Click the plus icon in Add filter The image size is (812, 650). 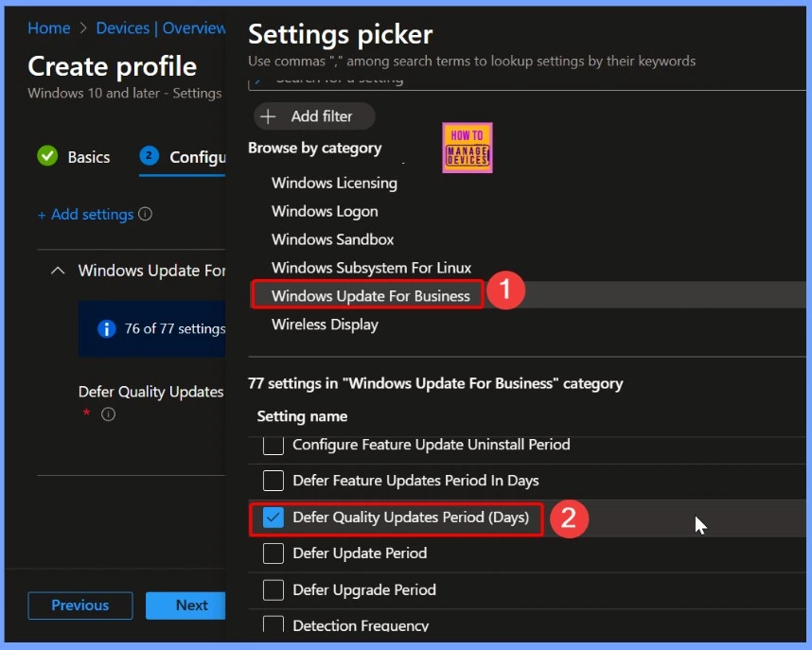pos(269,116)
